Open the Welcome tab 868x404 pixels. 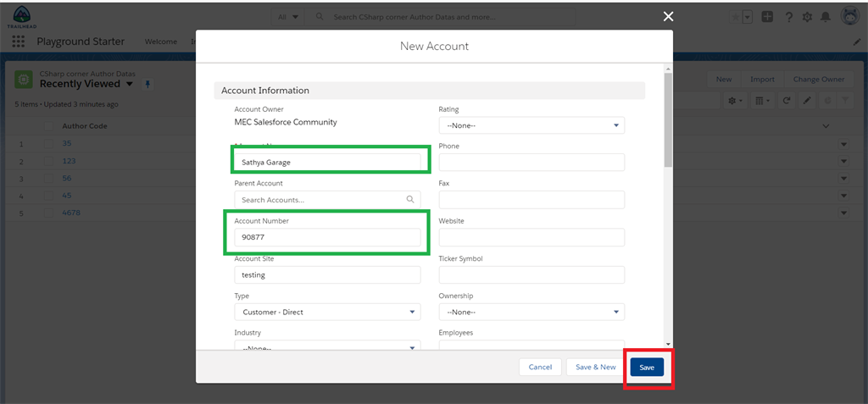[161, 42]
